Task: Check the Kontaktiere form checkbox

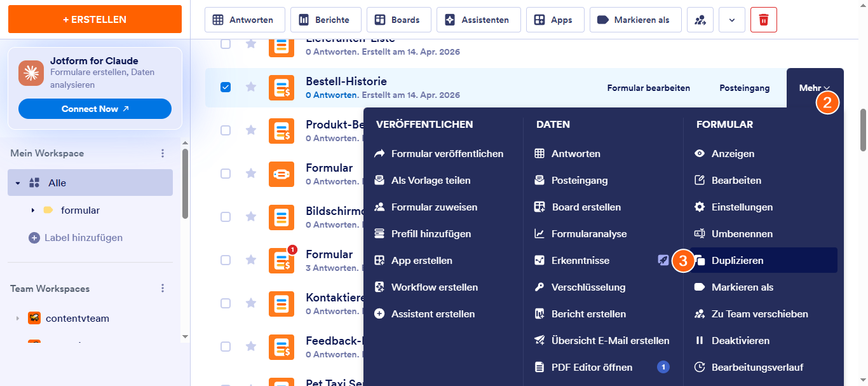Action: pos(226,303)
